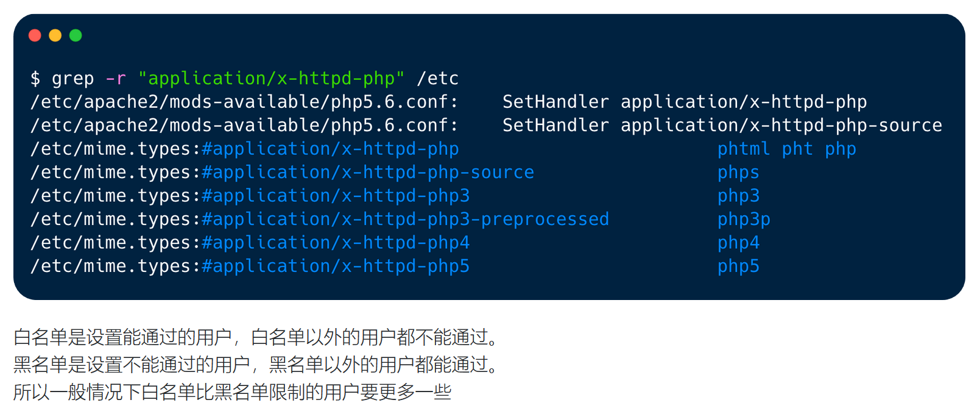Click SetHandler application/x-httpd-php-source text

coord(722,126)
